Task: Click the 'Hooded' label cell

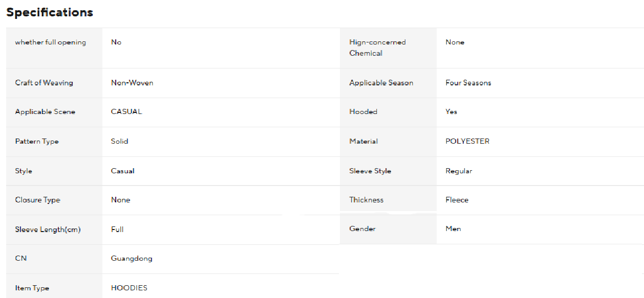Action: [x=363, y=112]
